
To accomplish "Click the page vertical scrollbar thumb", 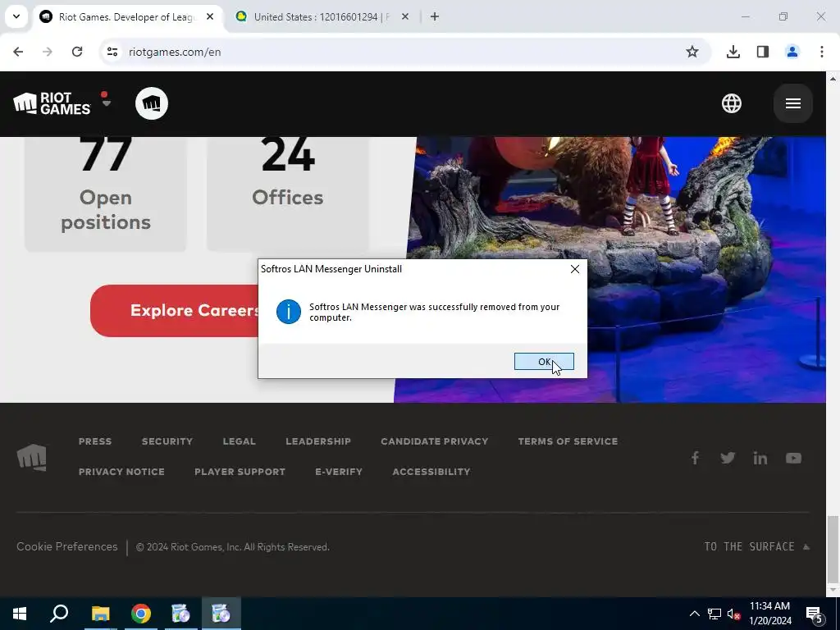I will point(833,548).
